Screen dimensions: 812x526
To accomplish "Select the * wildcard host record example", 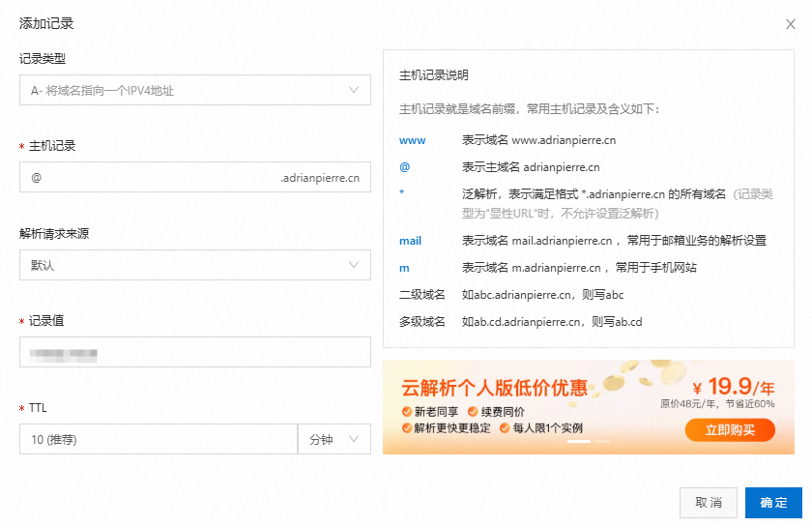I will (402, 194).
